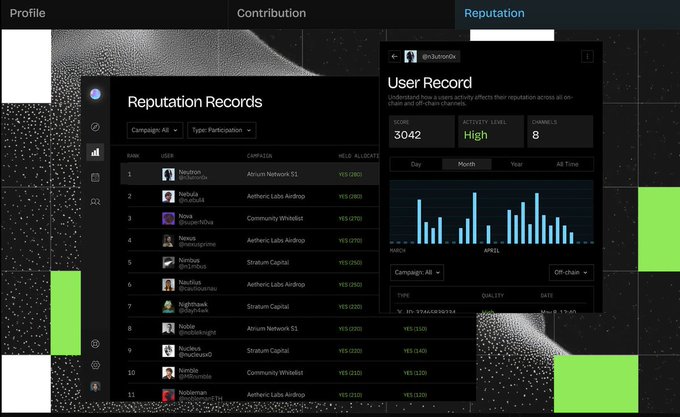Click Stratum Capital in Nimbus's row
The width and height of the screenshot is (680, 417).
268,263
